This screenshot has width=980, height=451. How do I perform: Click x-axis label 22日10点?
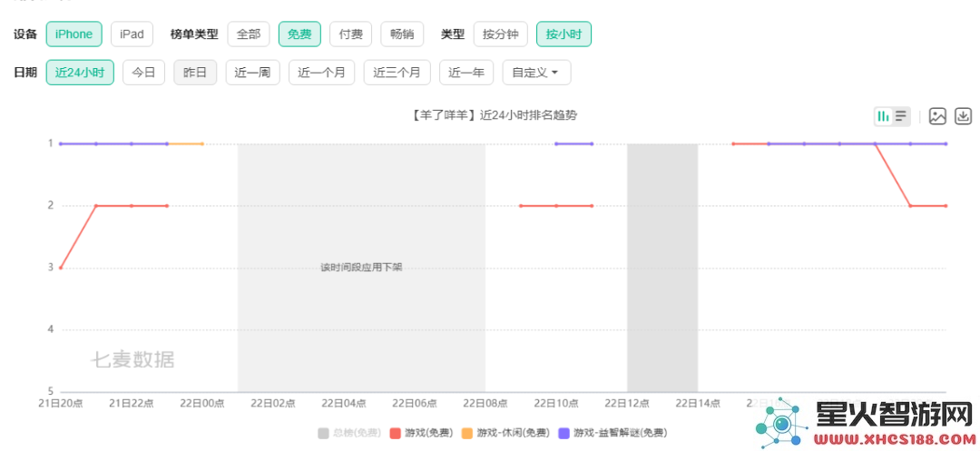pos(556,404)
